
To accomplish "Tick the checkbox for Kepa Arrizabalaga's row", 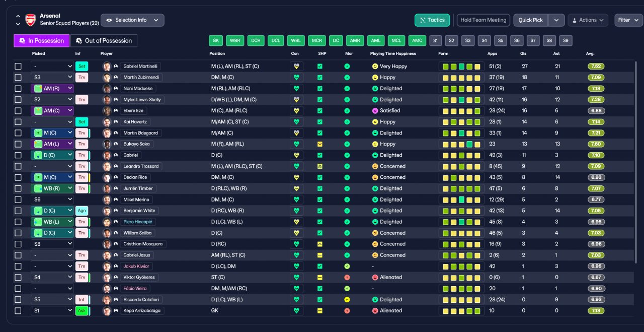I will tap(18, 311).
